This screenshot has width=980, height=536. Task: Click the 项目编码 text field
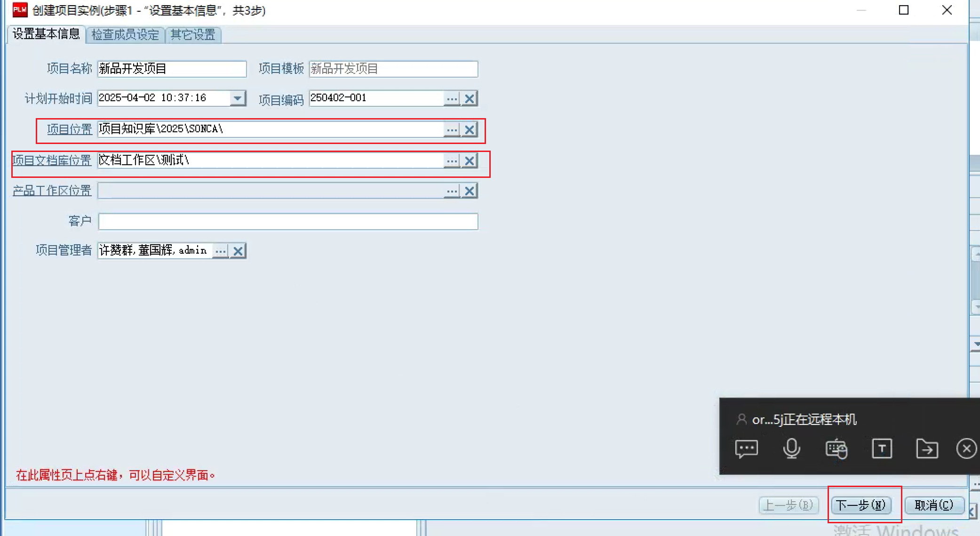(376, 98)
